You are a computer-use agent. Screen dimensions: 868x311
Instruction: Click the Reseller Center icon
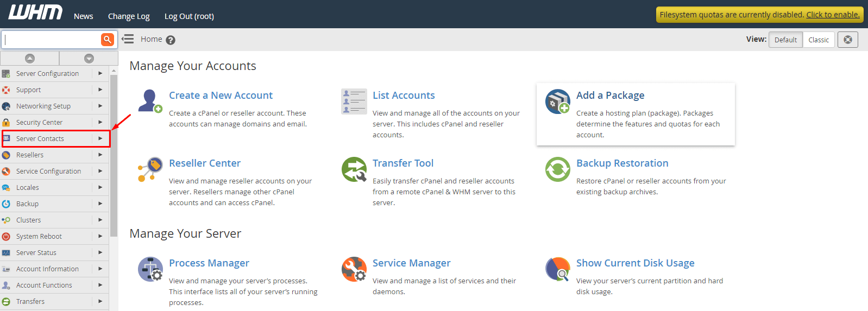pos(150,169)
